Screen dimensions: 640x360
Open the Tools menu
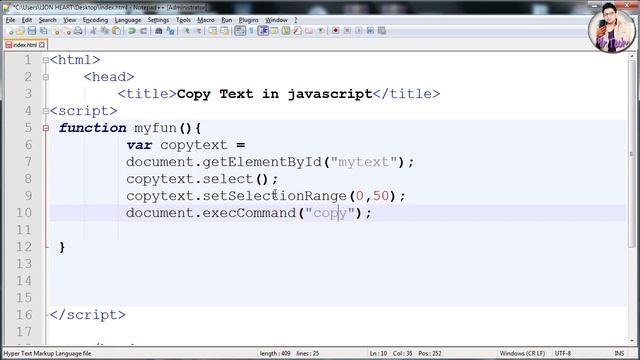(x=183, y=20)
